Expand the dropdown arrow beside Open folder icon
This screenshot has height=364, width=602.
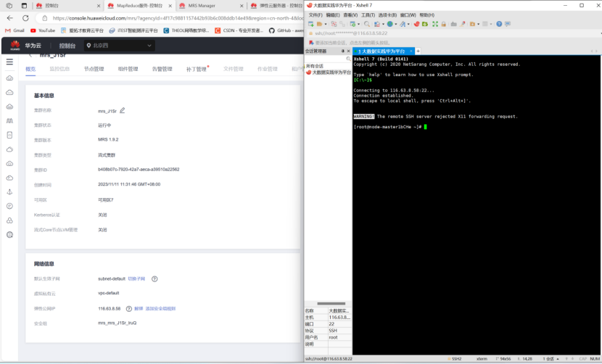click(x=326, y=24)
